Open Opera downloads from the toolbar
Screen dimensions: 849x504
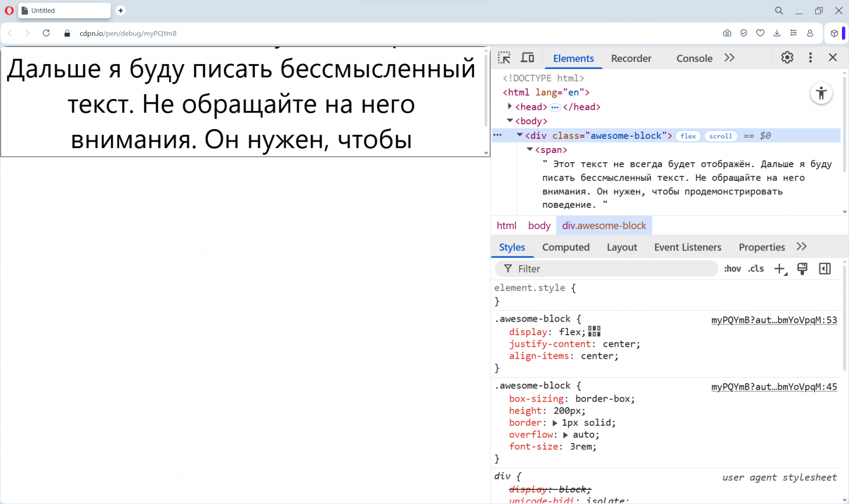[777, 33]
